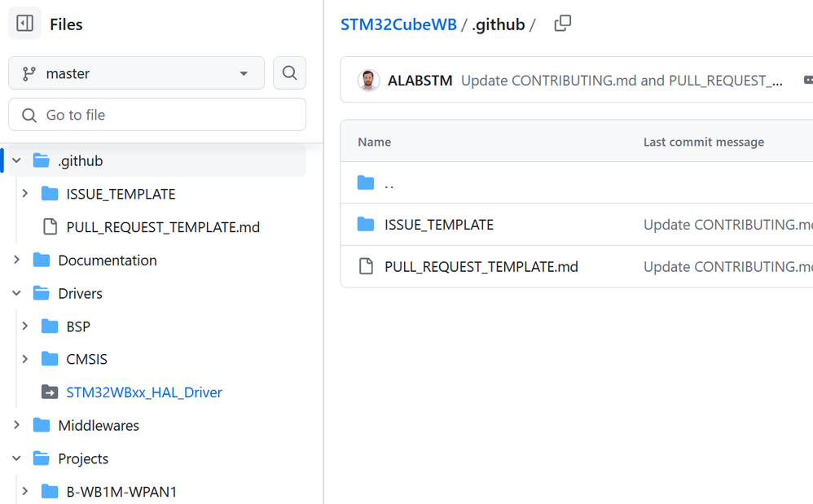Collapse the Files side panel icon
Screen dimensions: 813x504
click(24, 24)
